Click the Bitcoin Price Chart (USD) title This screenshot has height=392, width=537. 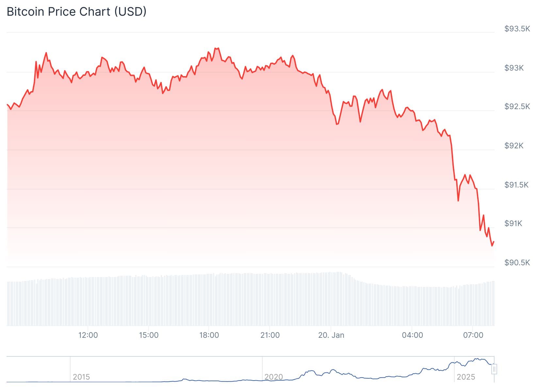click(76, 12)
